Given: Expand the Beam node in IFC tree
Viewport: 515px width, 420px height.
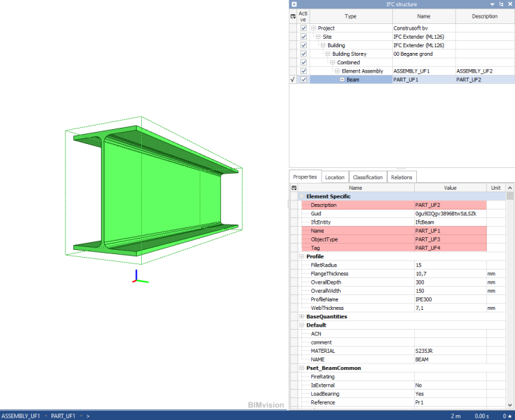Looking at the screenshot, I should [x=342, y=80].
